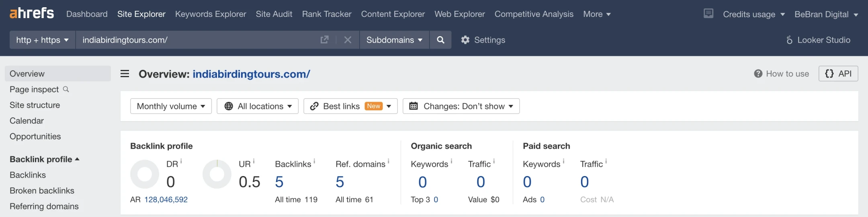Select Overview in the sidebar
Image resolution: width=868 pixels, height=217 pixels.
pos(58,74)
